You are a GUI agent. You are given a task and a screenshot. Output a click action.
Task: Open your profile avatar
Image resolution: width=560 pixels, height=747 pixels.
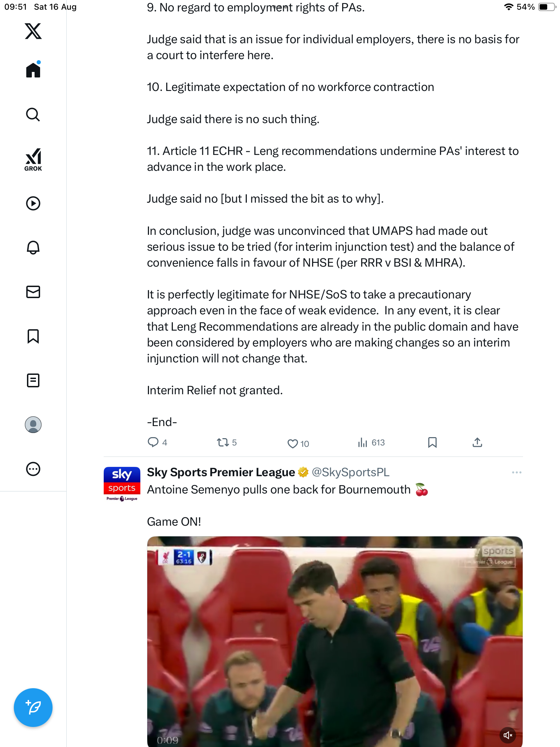tap(33, 425)
